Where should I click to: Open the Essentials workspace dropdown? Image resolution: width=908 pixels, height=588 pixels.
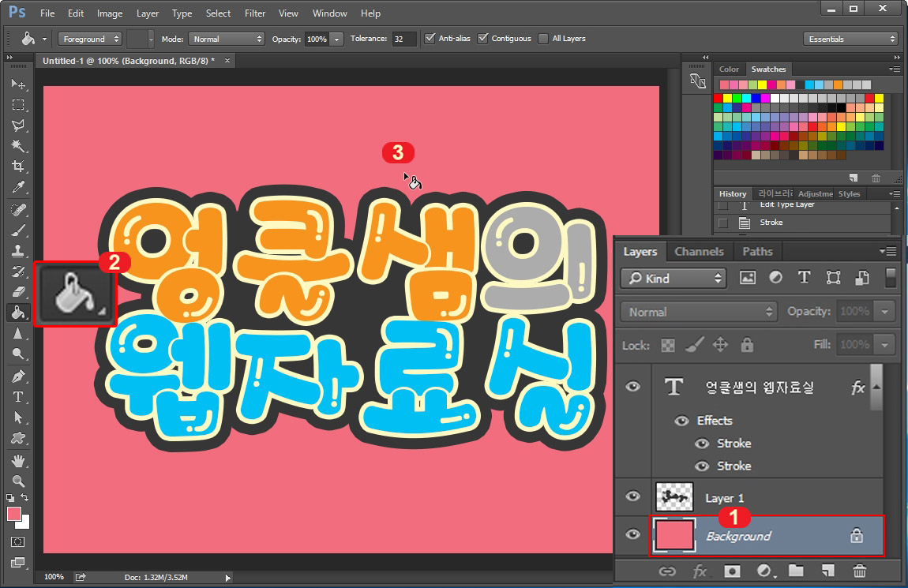[x=850, y=39]
